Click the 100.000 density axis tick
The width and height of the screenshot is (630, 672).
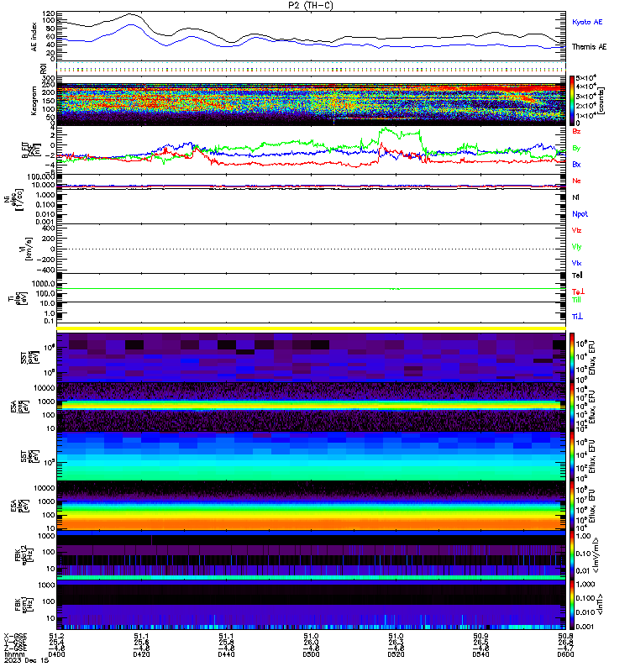(x=40, y=177)
